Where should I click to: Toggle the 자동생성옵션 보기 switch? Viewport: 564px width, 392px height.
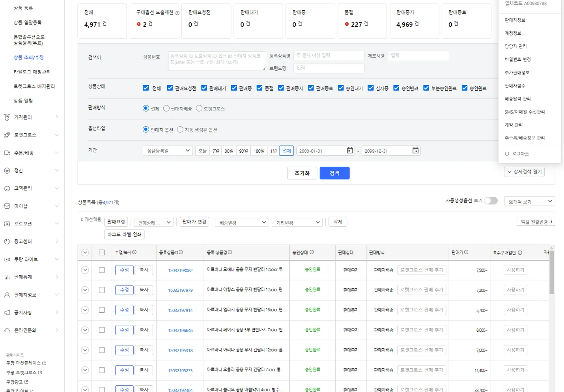491,201
